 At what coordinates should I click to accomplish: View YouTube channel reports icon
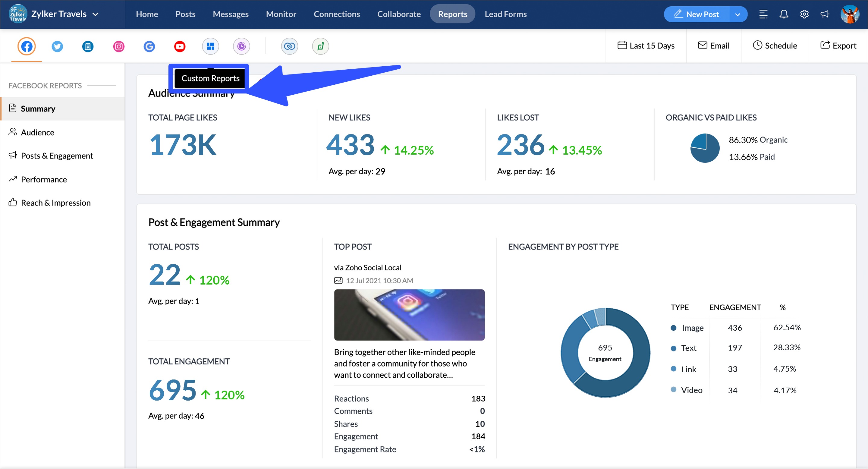click(180, 46)
